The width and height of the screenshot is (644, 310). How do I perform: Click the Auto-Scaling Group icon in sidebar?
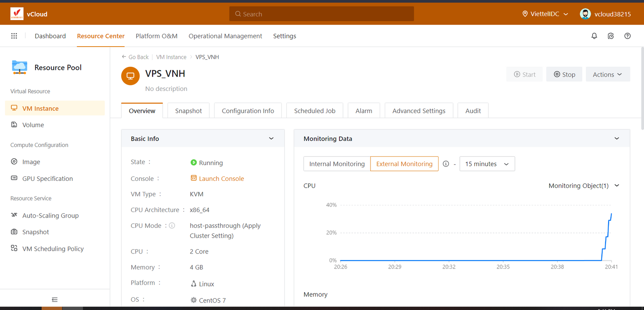coord(14,215)
